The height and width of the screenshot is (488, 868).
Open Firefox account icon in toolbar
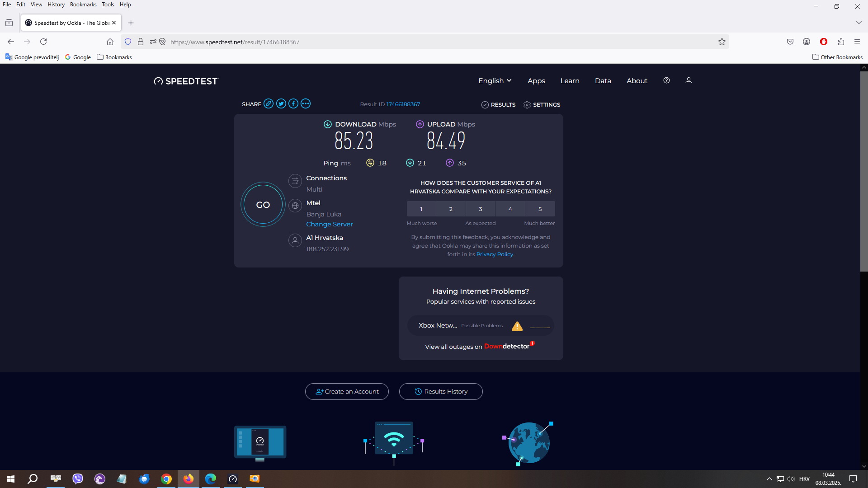[807, 42]
